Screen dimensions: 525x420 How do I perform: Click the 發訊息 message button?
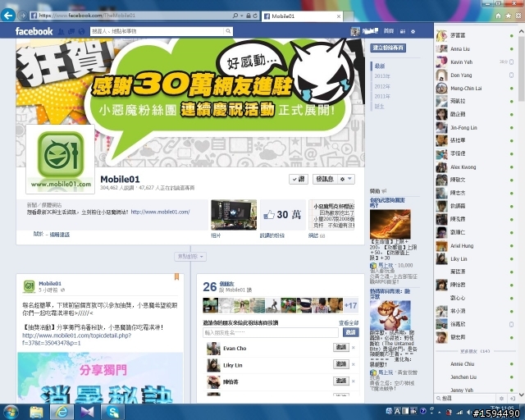point(325,179)
